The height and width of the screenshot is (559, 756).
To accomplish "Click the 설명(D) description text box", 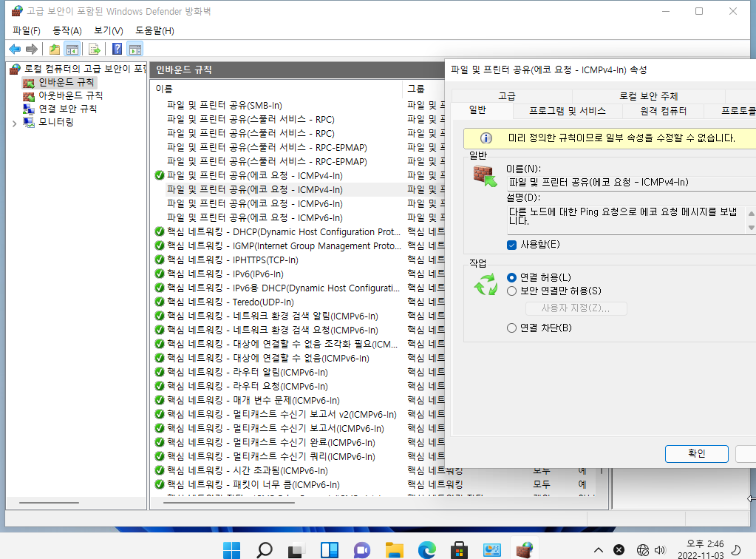I will (x=627, y=220).
